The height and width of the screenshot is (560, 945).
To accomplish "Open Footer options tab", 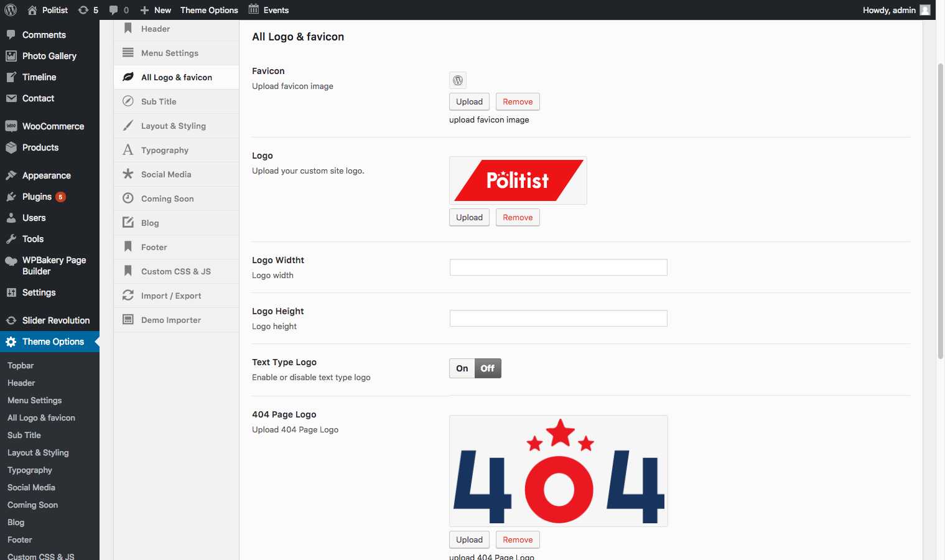I will click(x=176, y=247).
